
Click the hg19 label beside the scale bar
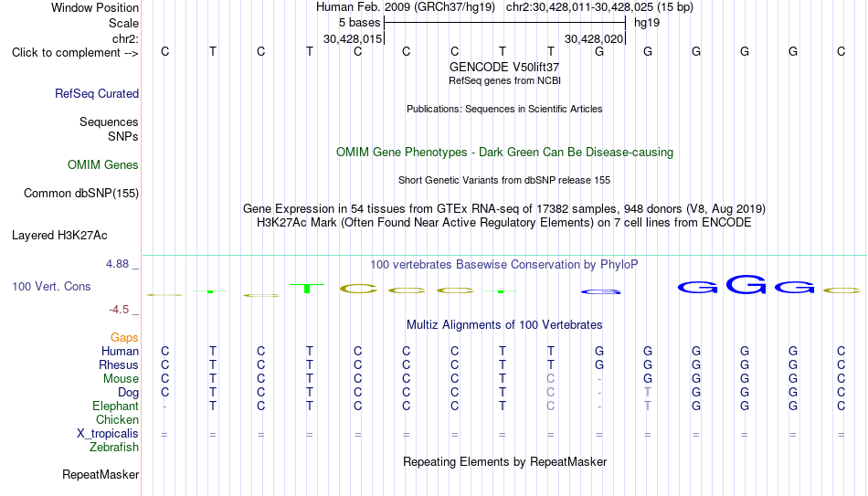click(x=647, y=23)
